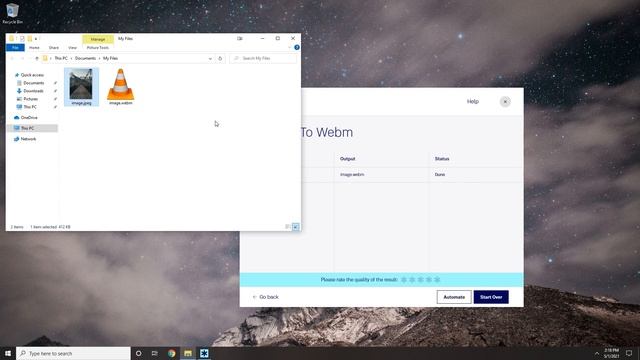Click the Output column header
Viewport: 640px width, 360px height.
tap(347, 159)
